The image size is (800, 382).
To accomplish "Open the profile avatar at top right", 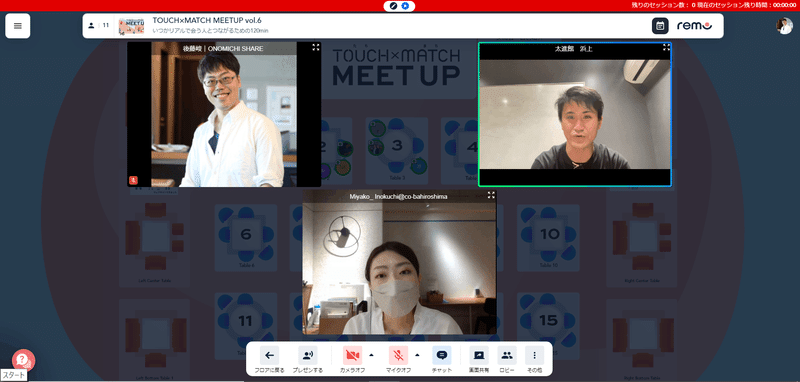I will point(784,26).
